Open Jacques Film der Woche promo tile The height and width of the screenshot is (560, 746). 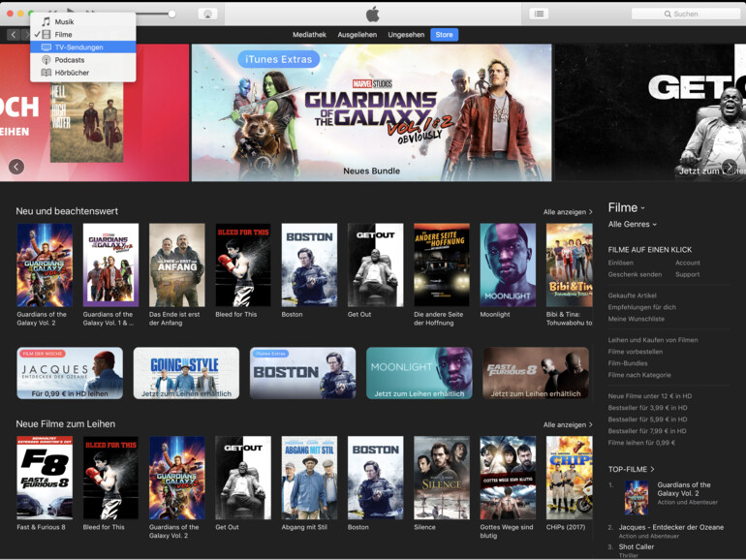point(70,373)
